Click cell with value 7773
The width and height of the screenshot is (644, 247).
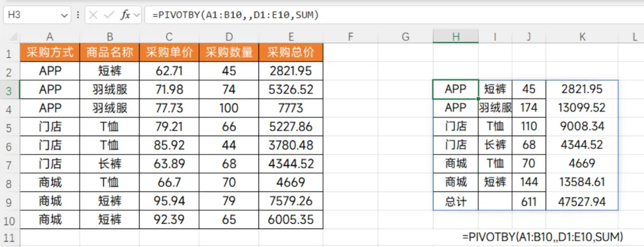(x=291, y=108)
